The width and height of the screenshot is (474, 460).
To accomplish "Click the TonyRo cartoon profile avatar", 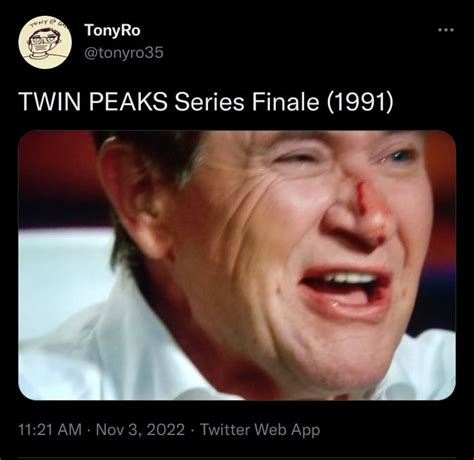I will tap(45, 43).
